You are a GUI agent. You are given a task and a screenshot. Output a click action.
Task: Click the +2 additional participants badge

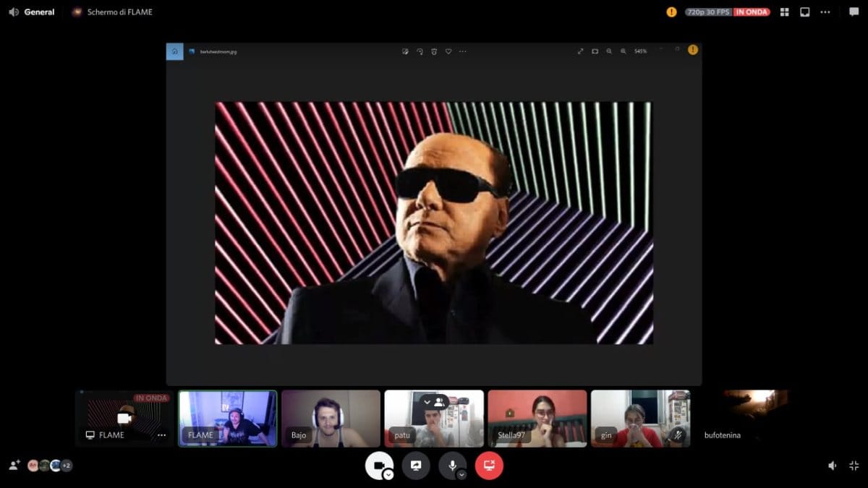tap(67, 466)
